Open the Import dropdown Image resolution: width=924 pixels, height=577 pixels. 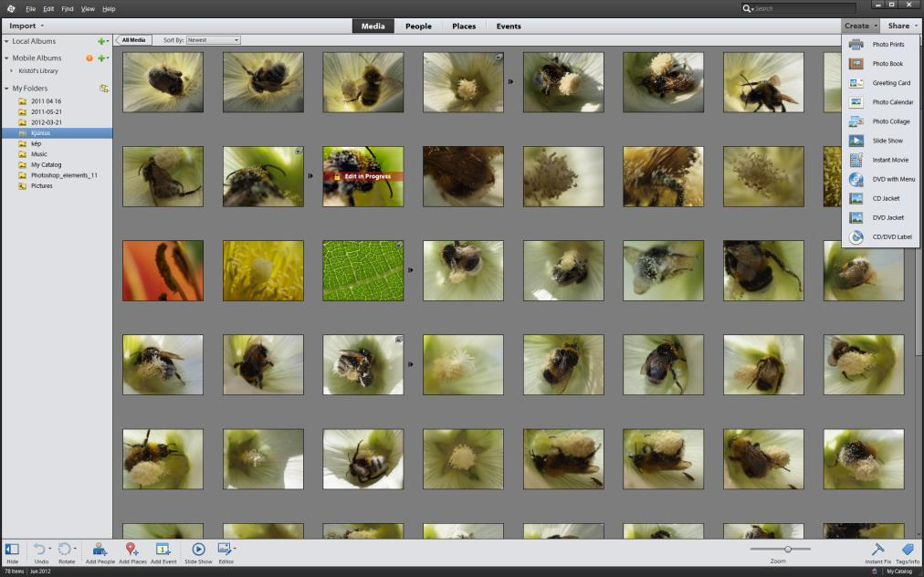tap(26, 26)
